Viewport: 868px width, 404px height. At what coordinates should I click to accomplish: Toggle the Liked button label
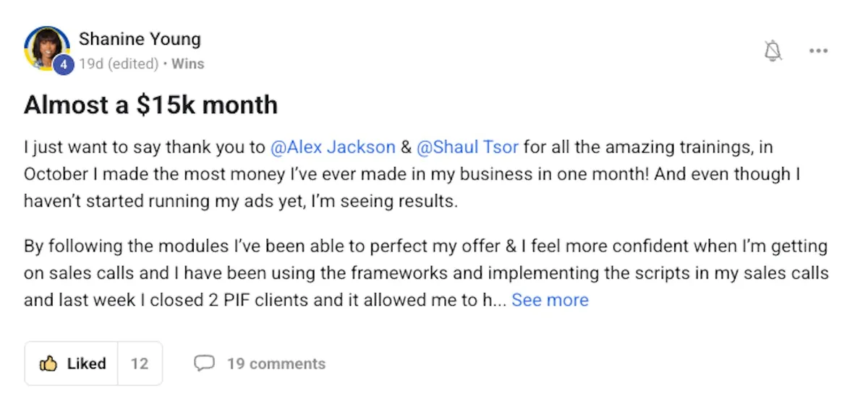[x=86, y=364]
